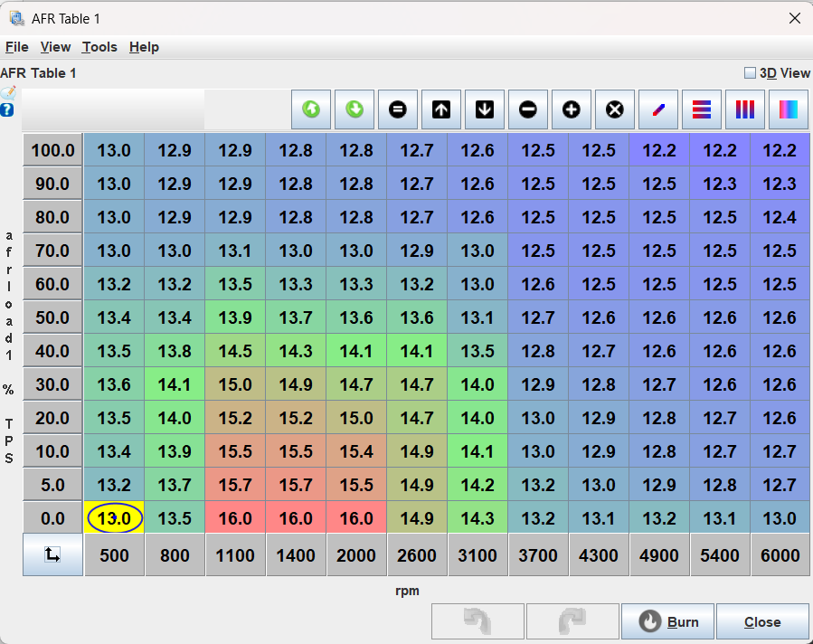Click the Burn button
Screen dimensions: 813x644
pos(667,621)
